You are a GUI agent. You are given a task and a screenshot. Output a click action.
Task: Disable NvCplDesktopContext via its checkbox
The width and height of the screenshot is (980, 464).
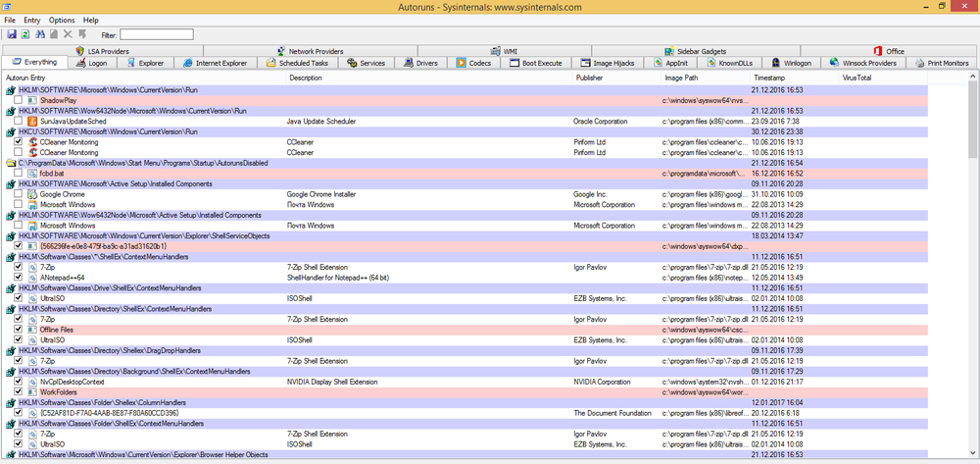[x=19, y=382]
